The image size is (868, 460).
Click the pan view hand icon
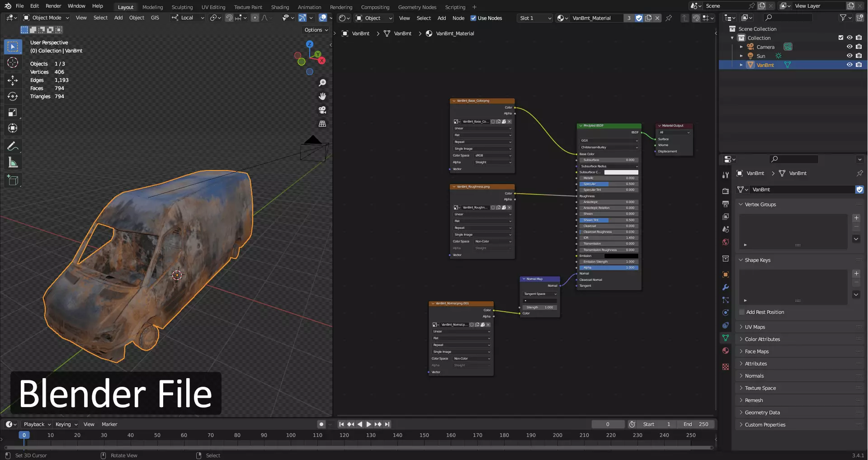[x=322, y=96]
